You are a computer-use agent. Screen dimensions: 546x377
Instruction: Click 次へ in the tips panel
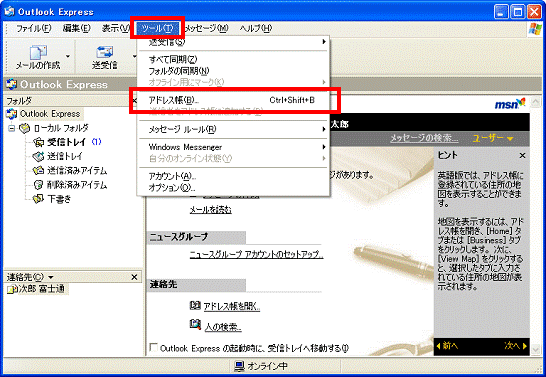click(x=515, y=346)
